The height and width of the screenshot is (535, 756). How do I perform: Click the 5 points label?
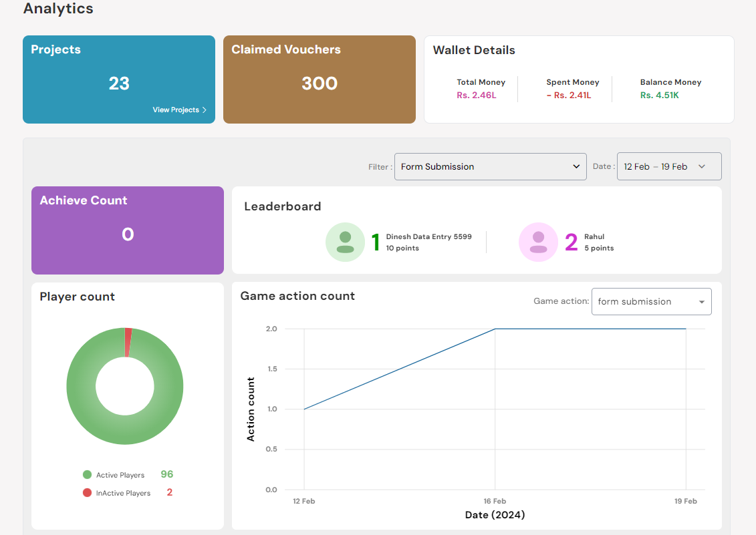[599, 248]
